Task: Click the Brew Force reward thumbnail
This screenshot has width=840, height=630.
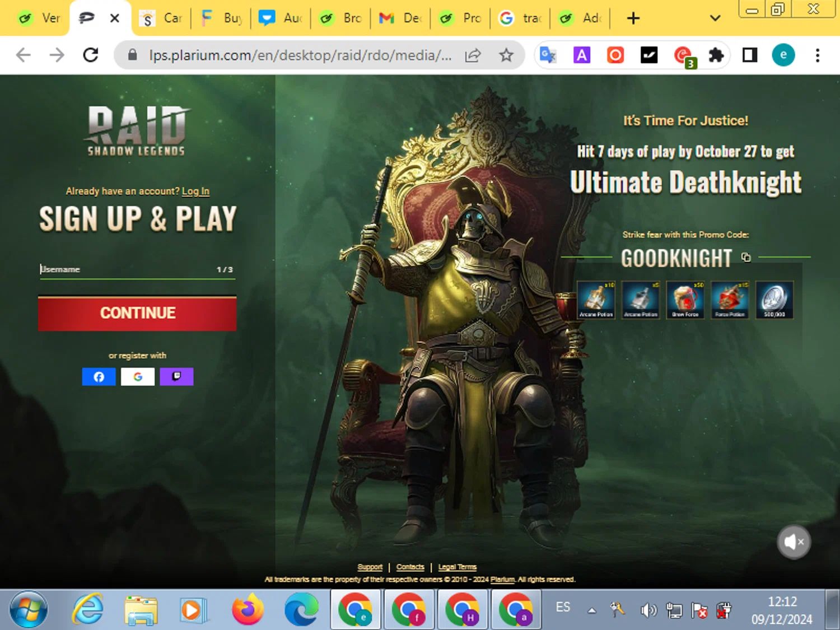Action: point(685,300)
